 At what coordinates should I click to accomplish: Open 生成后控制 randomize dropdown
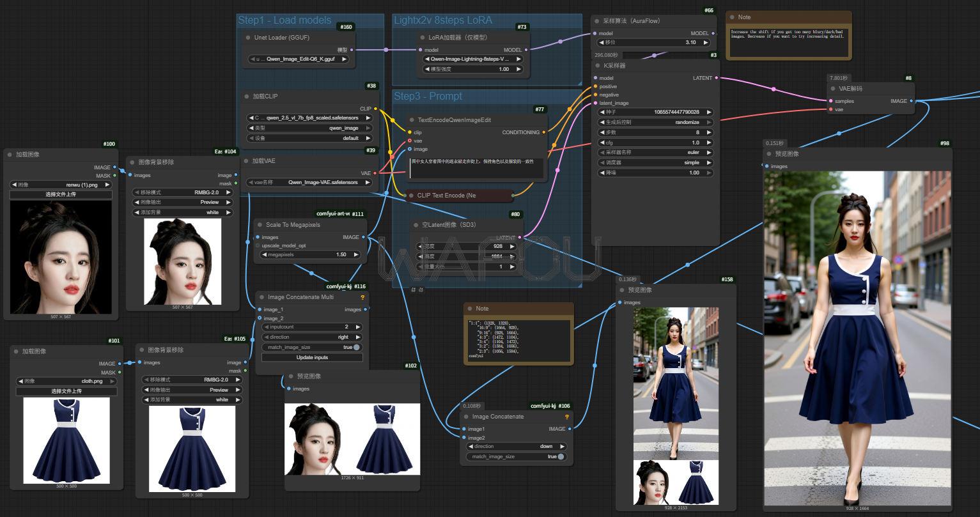655,122
